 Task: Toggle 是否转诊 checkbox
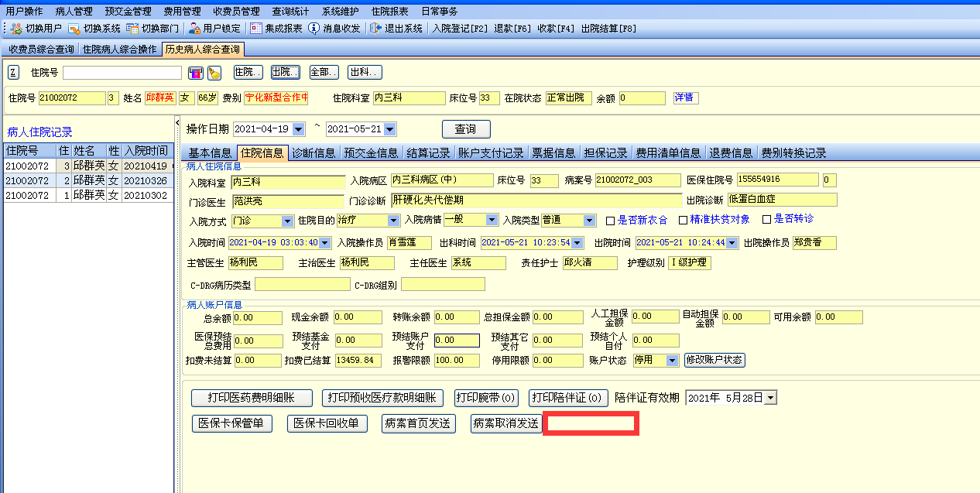(x=766, y=220)
